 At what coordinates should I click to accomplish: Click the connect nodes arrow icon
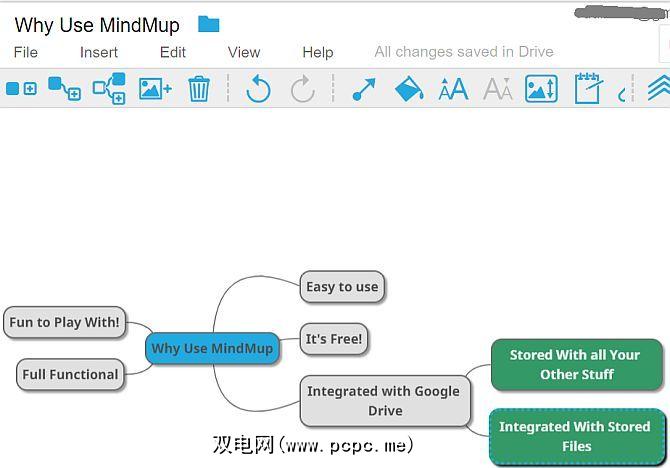364,89
